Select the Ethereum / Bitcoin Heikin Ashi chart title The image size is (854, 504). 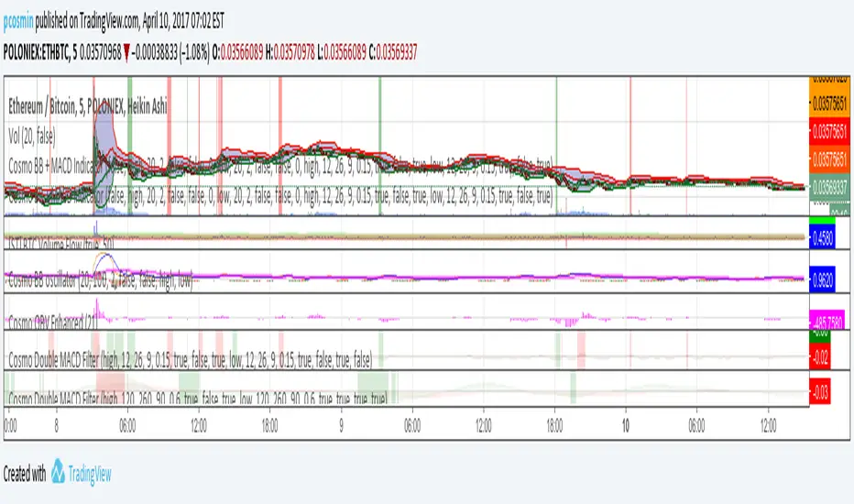88,106
